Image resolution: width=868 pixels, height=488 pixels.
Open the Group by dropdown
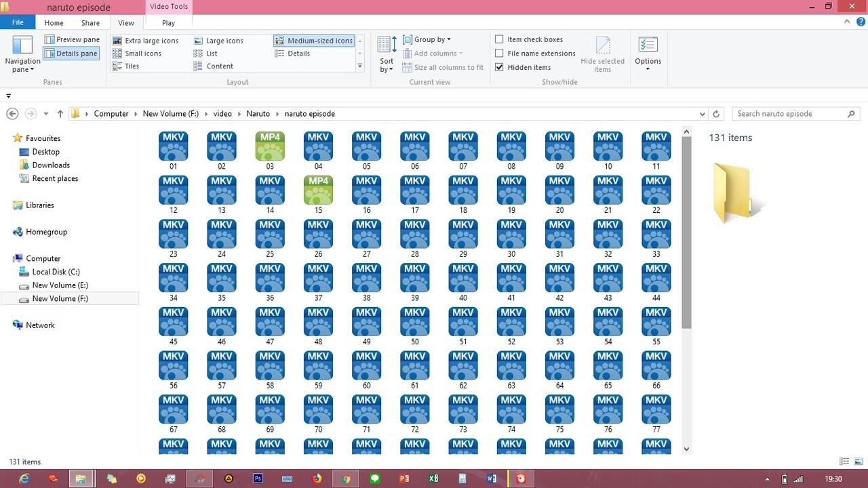pyautogui.click(x=427, y=39)
